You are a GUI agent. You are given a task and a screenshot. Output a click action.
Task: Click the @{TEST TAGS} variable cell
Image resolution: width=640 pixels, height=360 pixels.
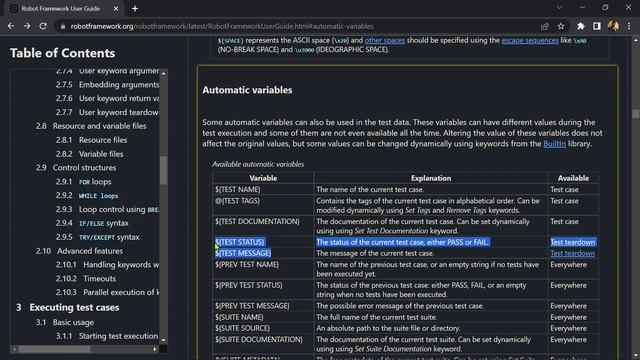[x=263, y=205]
